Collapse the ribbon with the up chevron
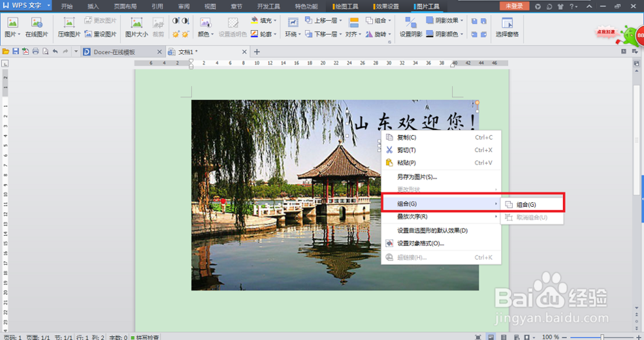The height and width of the screenshot is (340, 644). (x=589, y=6)
